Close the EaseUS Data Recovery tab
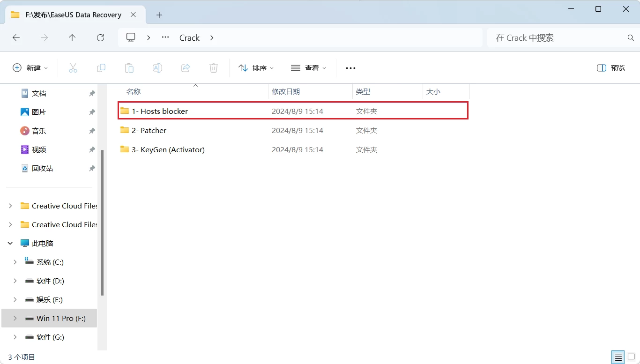The image size is (640, 364). [x=134, y=15]
